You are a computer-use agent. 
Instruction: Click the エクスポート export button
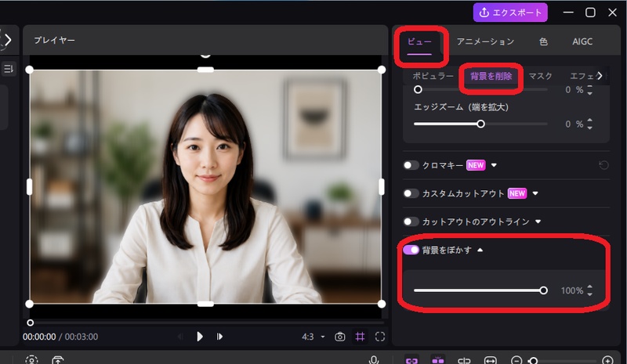pyautogui.click(x=510, y=13)
